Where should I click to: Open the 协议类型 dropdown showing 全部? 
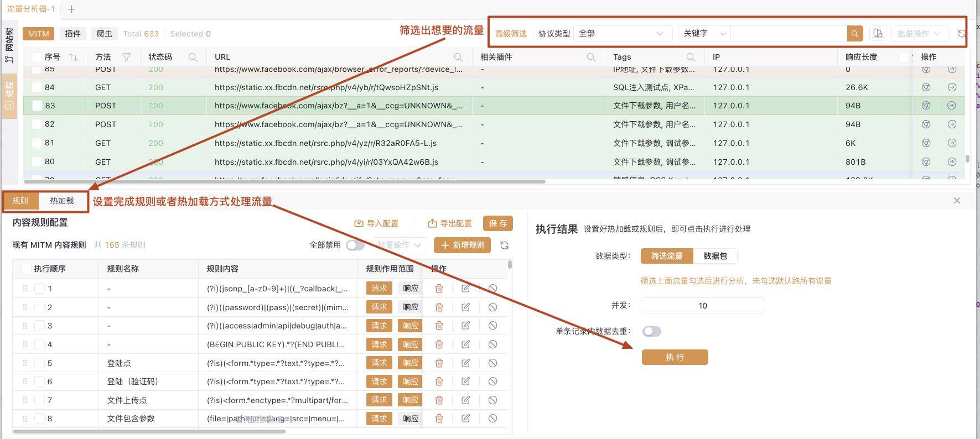623,34
